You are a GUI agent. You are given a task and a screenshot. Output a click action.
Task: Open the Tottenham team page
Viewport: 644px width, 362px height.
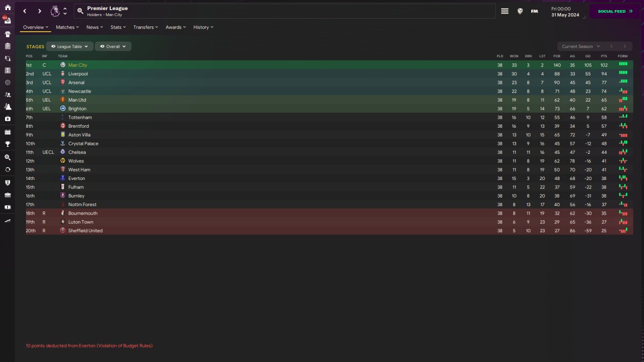pos(80,118)
